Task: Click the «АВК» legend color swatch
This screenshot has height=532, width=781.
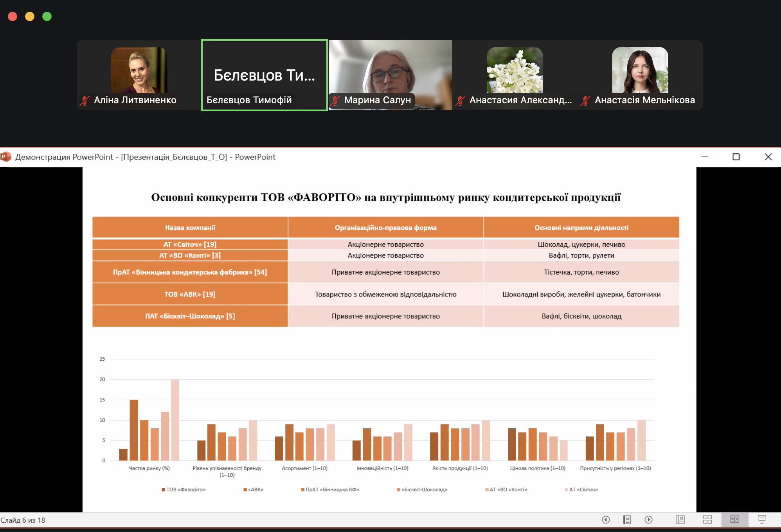Action: (245, 490)
